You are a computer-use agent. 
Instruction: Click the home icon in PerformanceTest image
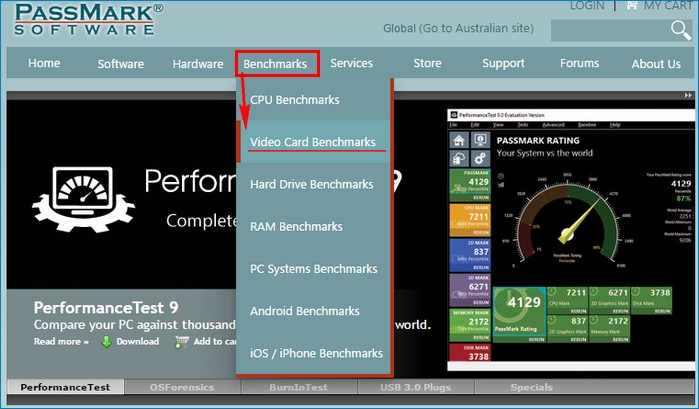[459, 140]
